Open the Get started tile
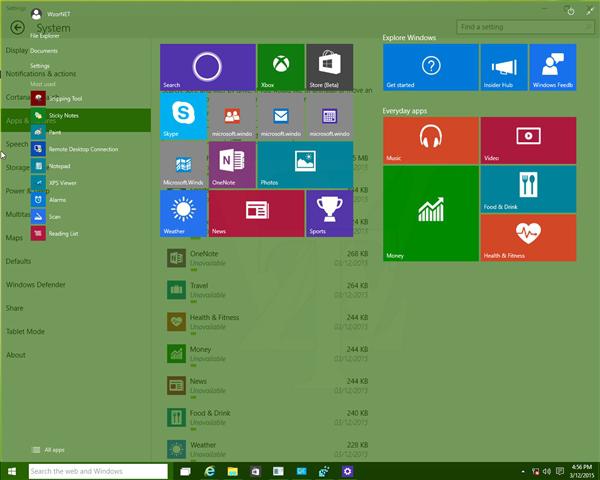 (430, 67)
